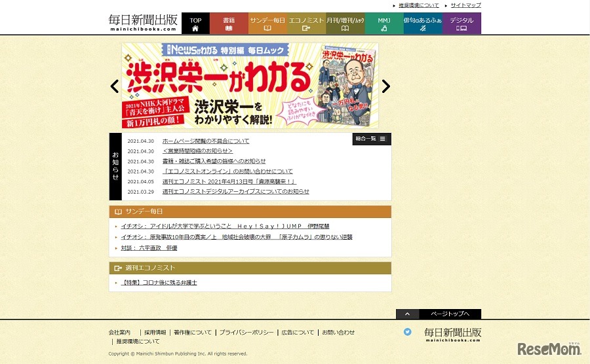This screenshot has height=364, width=590.
Task: Open 推奨環境について link at top
Action: pyautogui.click(x=419, y=5)
